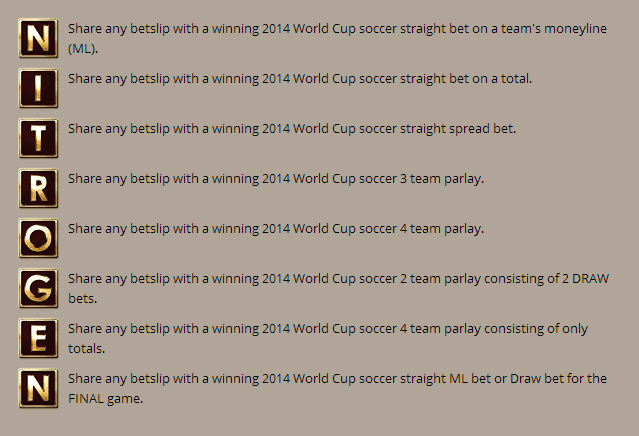Select the 2 team parlay DRAW bets description
Screen dimensions: 639x436
pyautogui.click(x=339, y=288)
